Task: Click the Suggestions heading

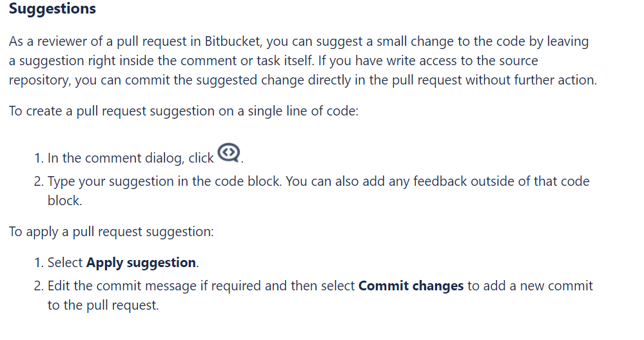Action: (52, 8)
